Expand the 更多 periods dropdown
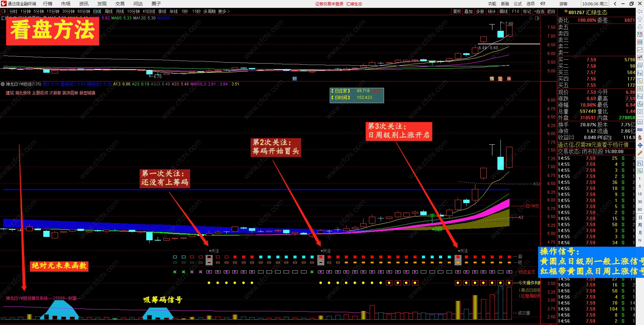Viewport: 644px width, 325px height. click(224, 11)
